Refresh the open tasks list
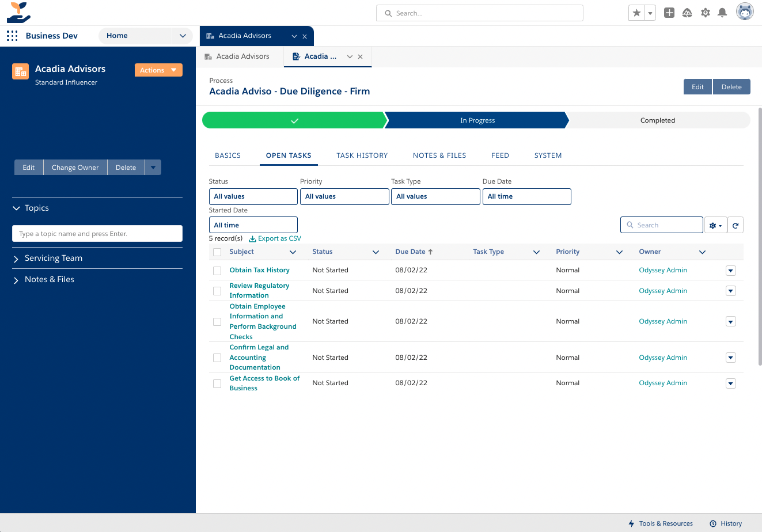 [735, 225]
